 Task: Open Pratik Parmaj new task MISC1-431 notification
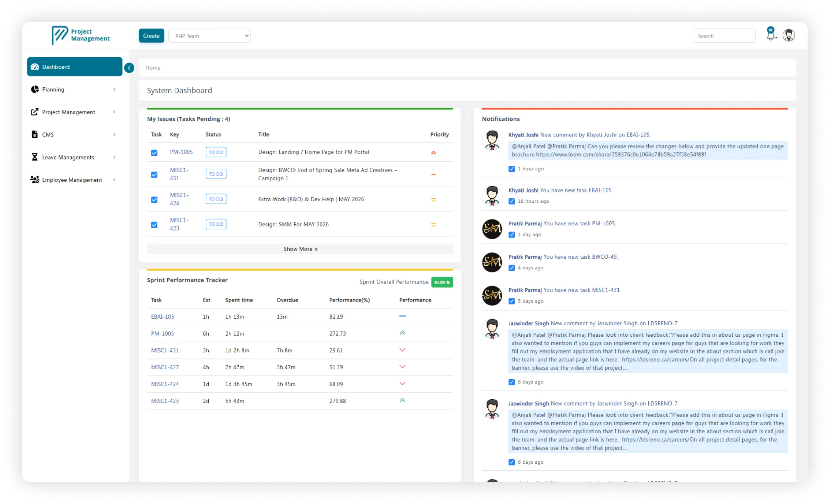click(x=565, y=290)
